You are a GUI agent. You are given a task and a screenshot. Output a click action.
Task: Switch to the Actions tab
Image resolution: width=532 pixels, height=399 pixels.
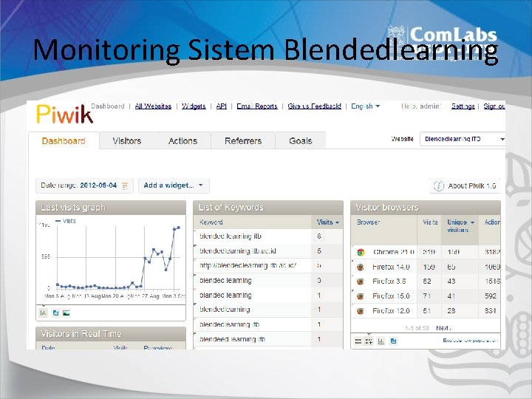[183, 141]
